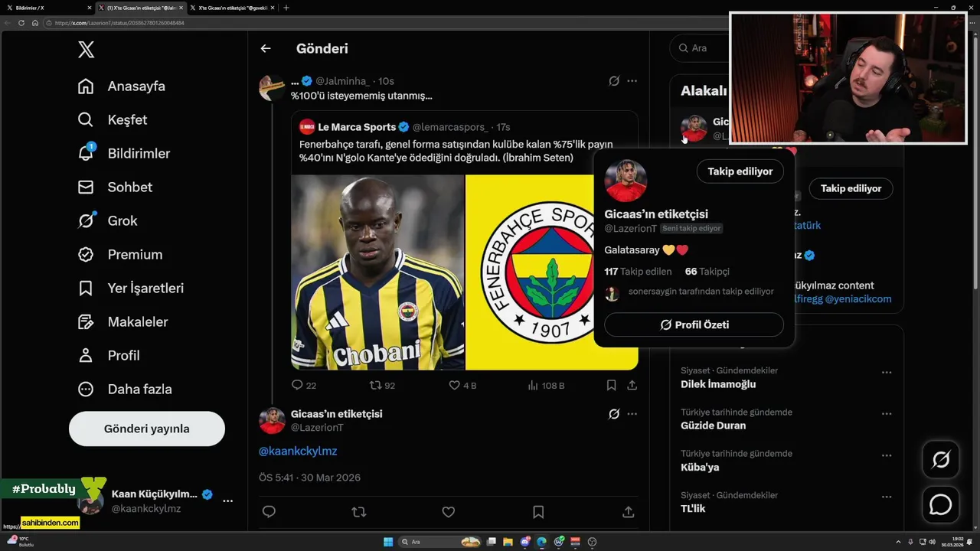Open more options for TL'lik trend
The width and height of the screenshot is (980, 551).
[x=887, y=497]
